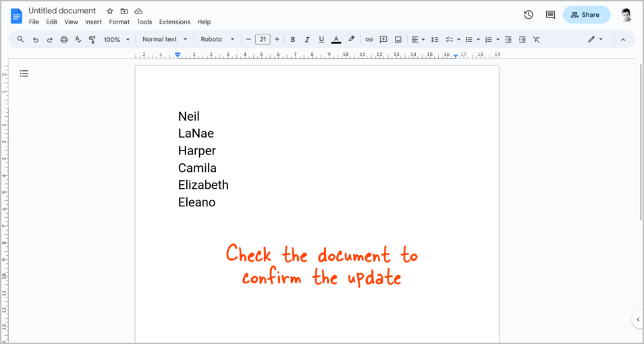The image size is (644, 344).
Task: Insert a checklist
Action: (450, 40)
